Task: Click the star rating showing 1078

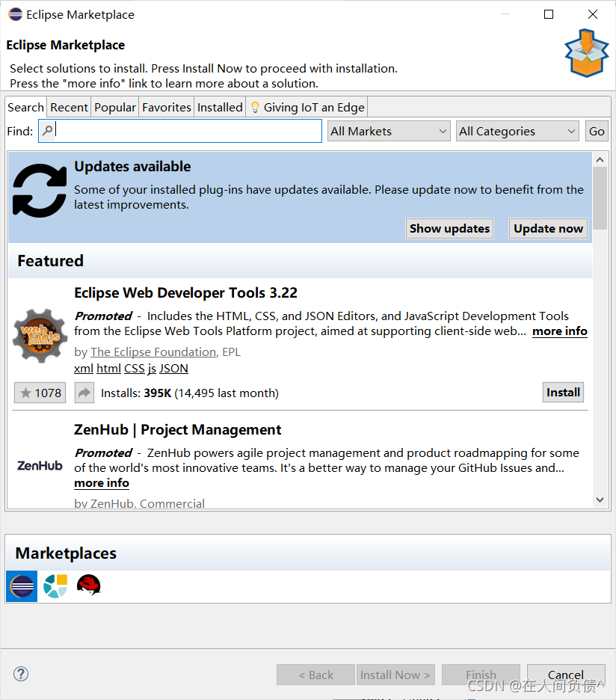Action: tap(39, 392)
